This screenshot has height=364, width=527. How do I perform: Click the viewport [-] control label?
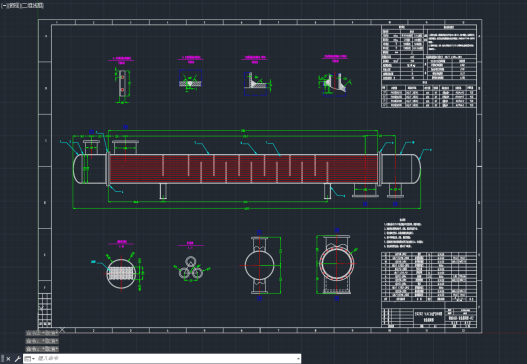[x=4, y=5]
